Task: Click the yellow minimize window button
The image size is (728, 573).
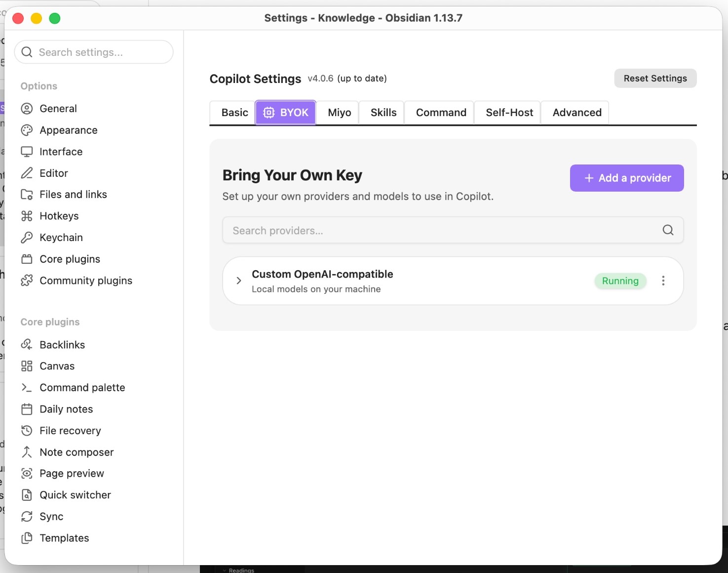Action: point(37,18)
